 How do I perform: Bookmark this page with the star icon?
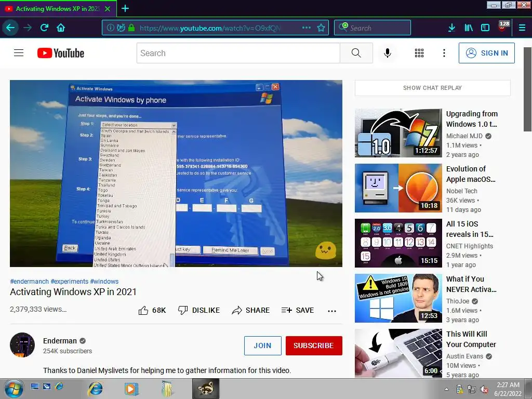point(321,28)
